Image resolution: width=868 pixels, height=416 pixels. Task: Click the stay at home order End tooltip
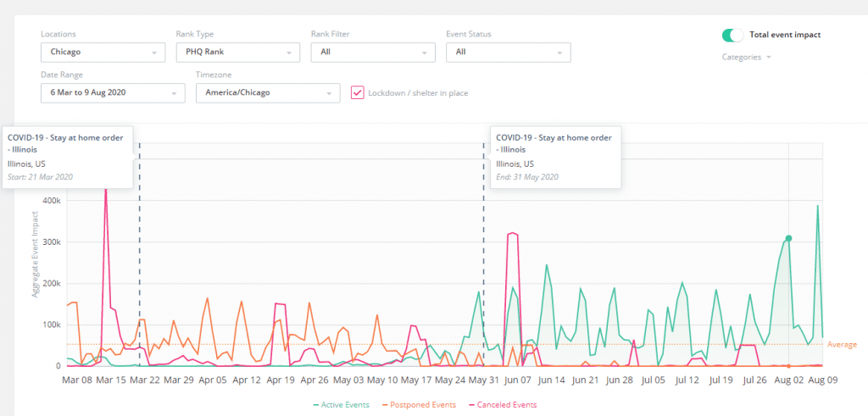[556, 156]
